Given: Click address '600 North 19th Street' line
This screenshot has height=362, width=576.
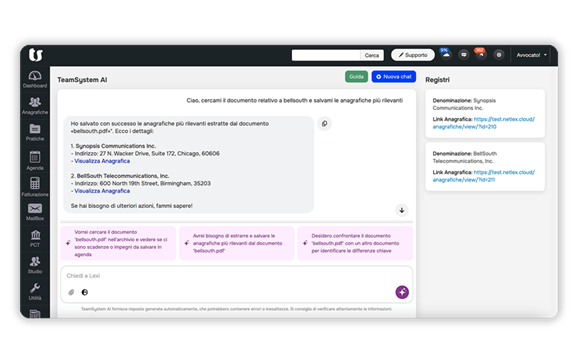Looking at the screenshot, I should coord(141,183).
